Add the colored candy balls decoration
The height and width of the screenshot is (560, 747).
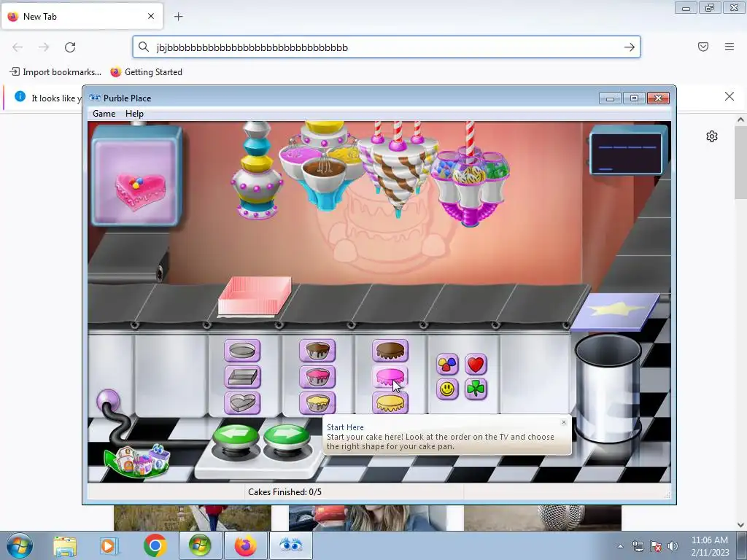(447, 365)
